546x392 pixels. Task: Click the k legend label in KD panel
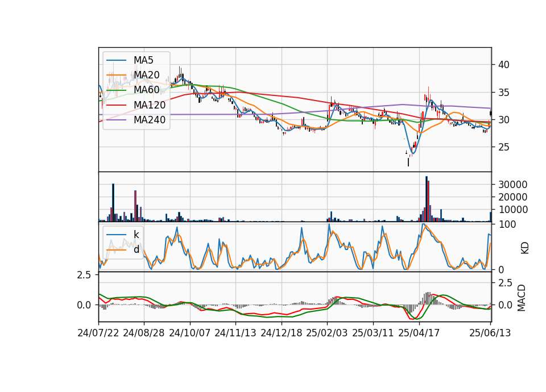[136, 235]
